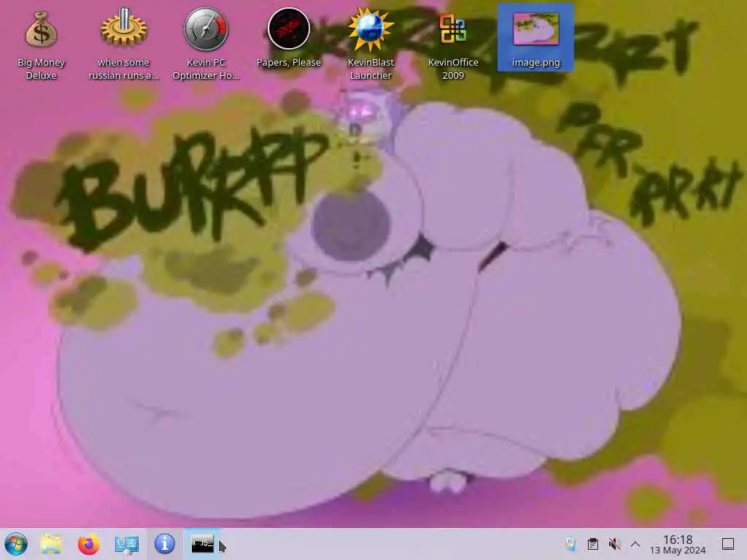Launch Firefox from the taskbar
Image resolution: width=747 pixels, height=560 pixels.
(x=88, y=544)
